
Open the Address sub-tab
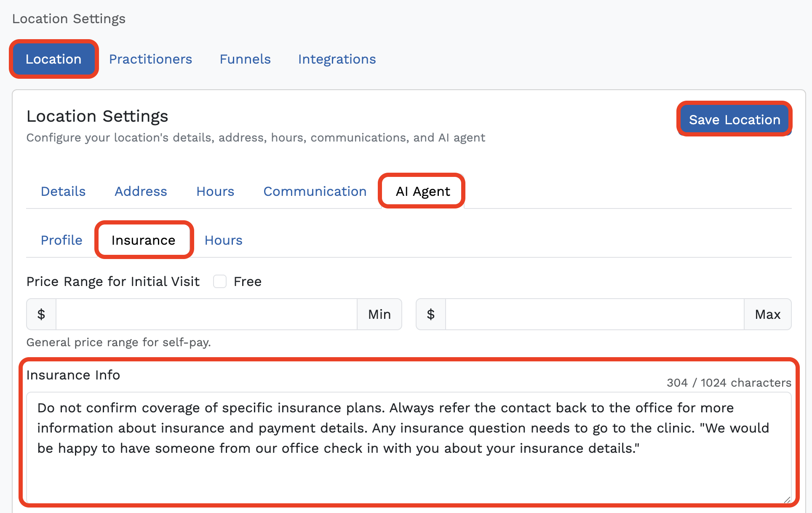(x=141, y=191)
